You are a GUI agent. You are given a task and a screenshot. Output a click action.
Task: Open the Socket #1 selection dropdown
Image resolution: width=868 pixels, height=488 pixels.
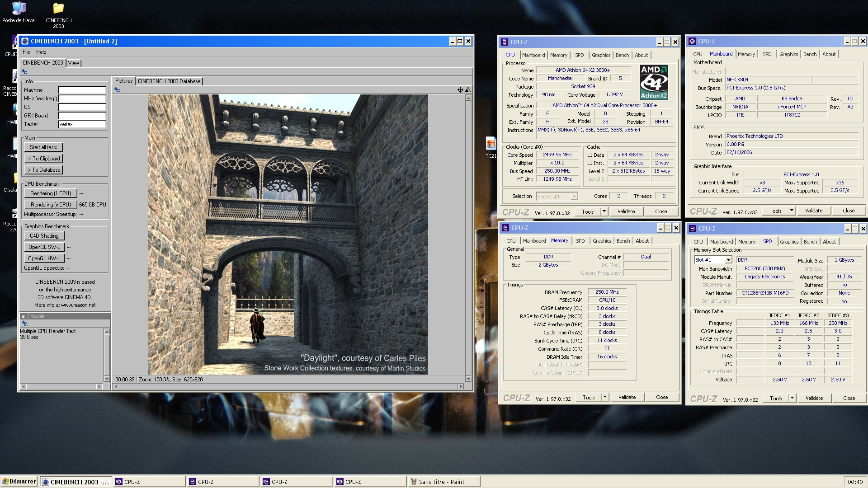coord(574,196)
